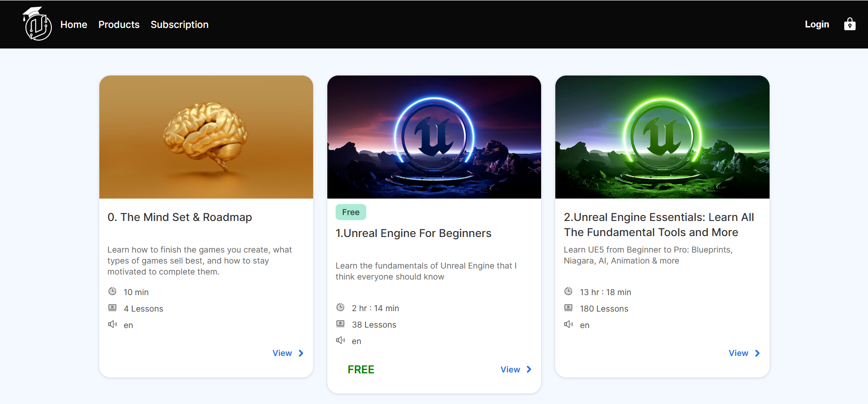Click the Free badge on Beginners card
The image size is (868, 404).
coord(350,212)
